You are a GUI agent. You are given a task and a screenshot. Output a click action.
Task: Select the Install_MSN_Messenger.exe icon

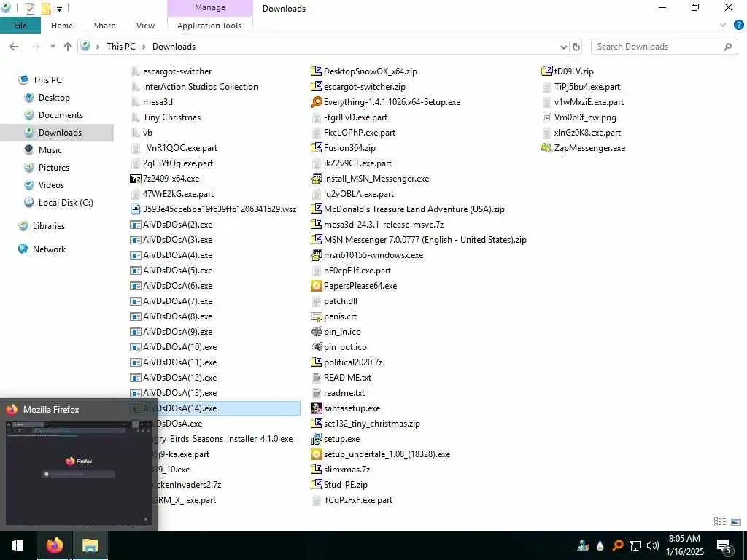(317, 179)
